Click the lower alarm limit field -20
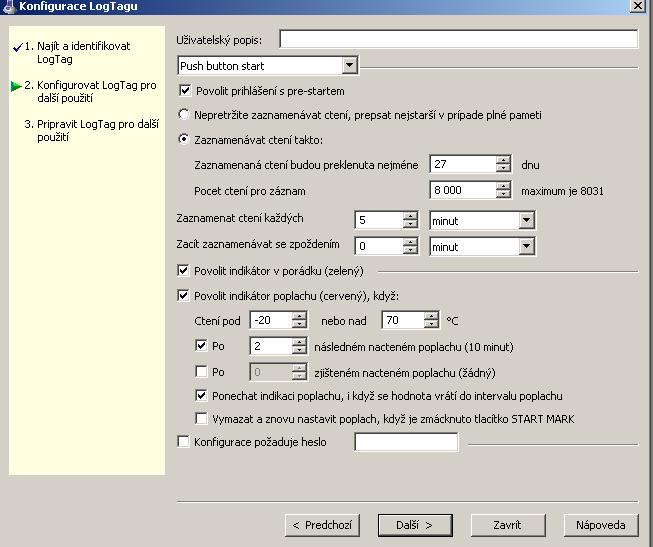The height and width of the screenshot is (547, 653). pos(271,320)
